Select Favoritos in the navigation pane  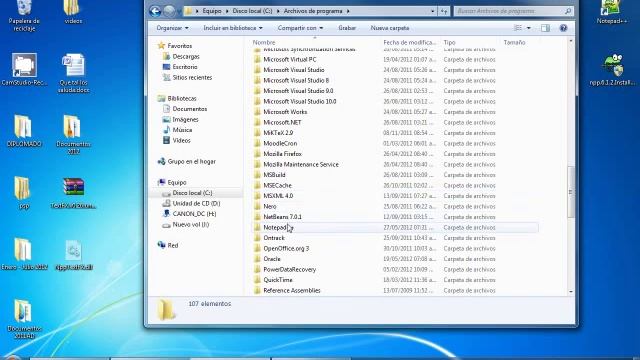[x=175, y=46]
